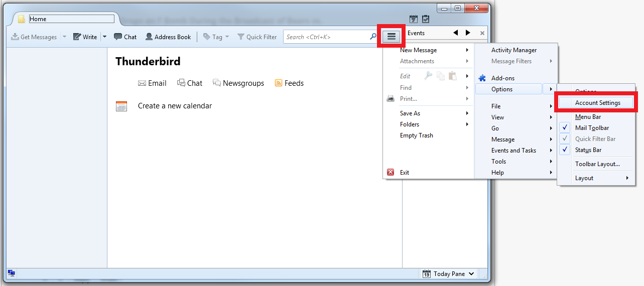
Task: Click the Create a new calendar icon
Action: pos(121,106)
